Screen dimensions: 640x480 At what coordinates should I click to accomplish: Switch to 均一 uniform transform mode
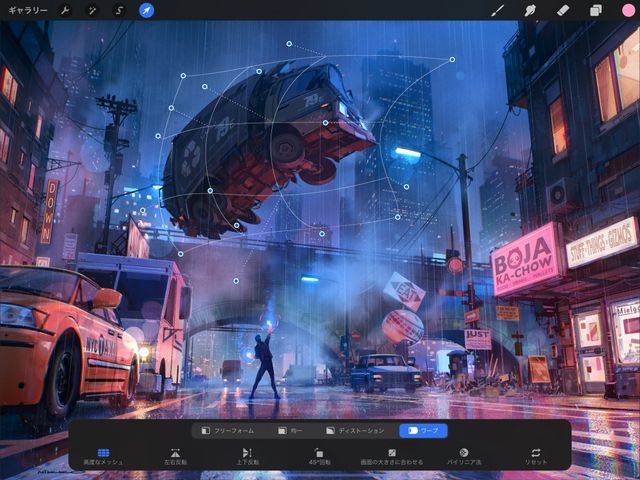[290, 431]
